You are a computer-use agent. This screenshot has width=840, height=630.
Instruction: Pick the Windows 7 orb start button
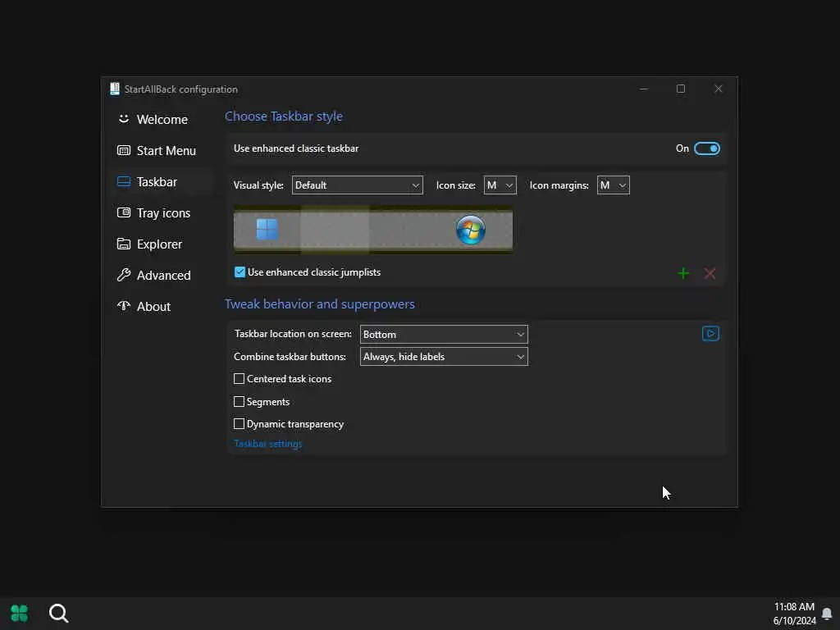coord(470,230)
